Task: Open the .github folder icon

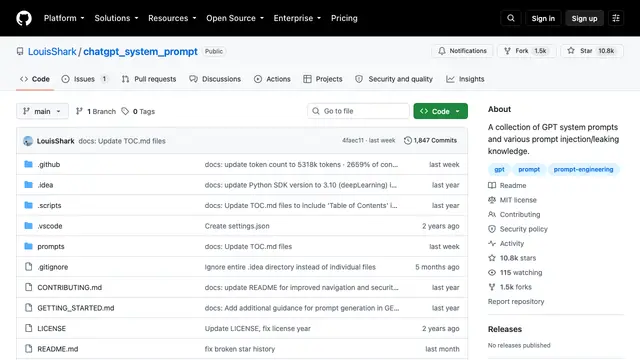Action: (x=28, y=164)
